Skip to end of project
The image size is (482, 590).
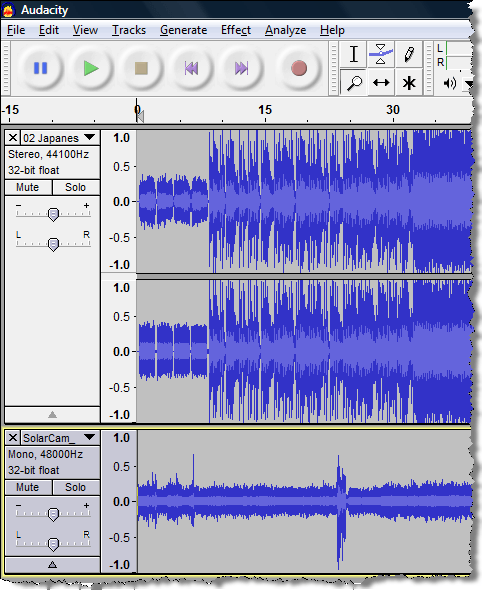click(x=241, y=68)
